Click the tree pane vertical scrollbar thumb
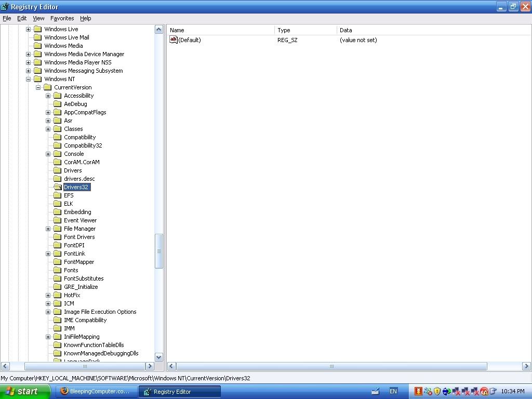This screenshot has height=399, width=532. point(159,251)
